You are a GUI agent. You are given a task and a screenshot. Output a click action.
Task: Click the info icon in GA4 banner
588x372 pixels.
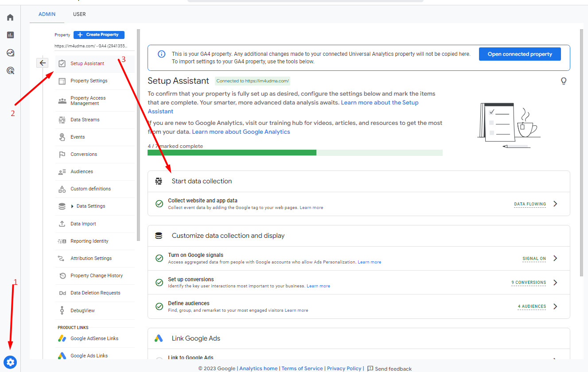[x=162, y=54]
